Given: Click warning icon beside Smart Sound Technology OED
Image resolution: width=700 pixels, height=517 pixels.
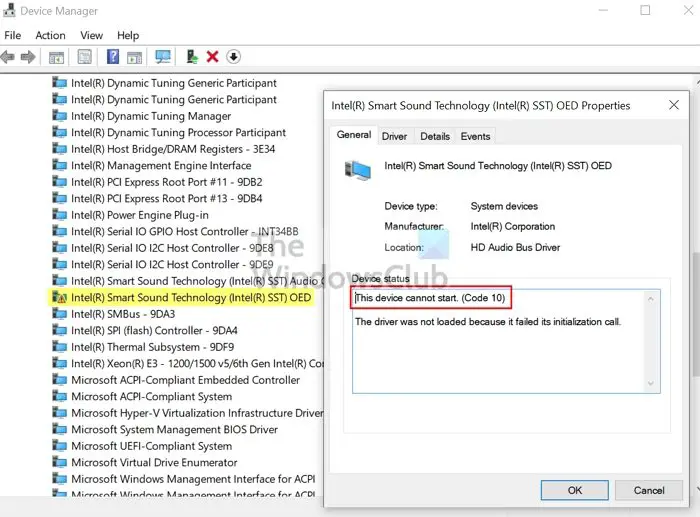Looking at the screenshot, I should [x=59, y=297].
